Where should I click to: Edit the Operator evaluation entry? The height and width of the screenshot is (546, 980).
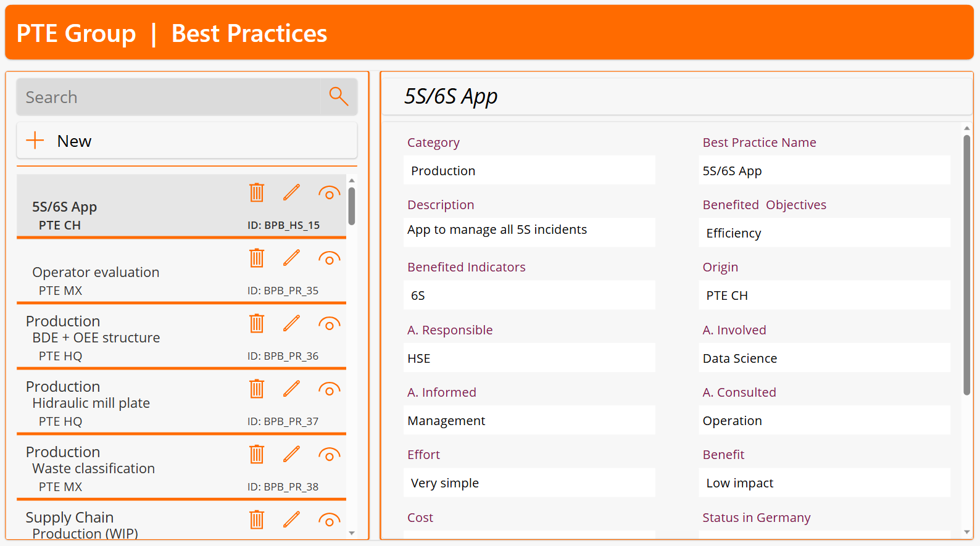pyautogui.click(x=291, y=258)
